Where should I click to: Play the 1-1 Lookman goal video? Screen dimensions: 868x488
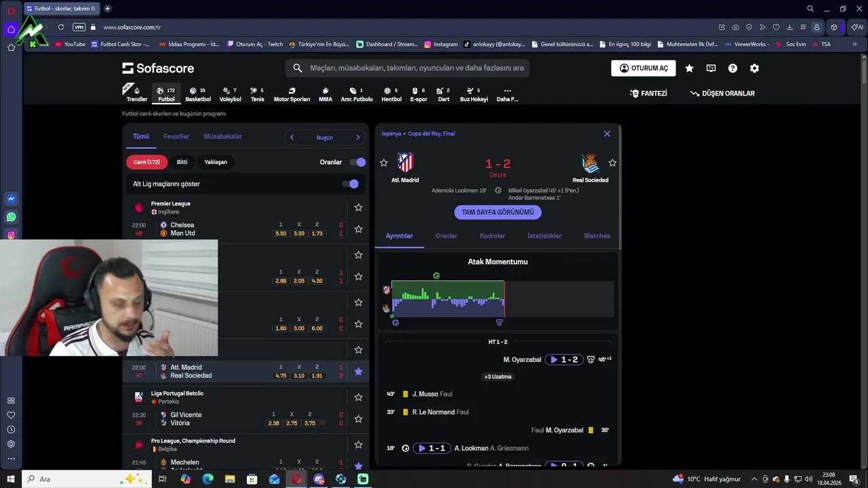[x=432, y=448]
